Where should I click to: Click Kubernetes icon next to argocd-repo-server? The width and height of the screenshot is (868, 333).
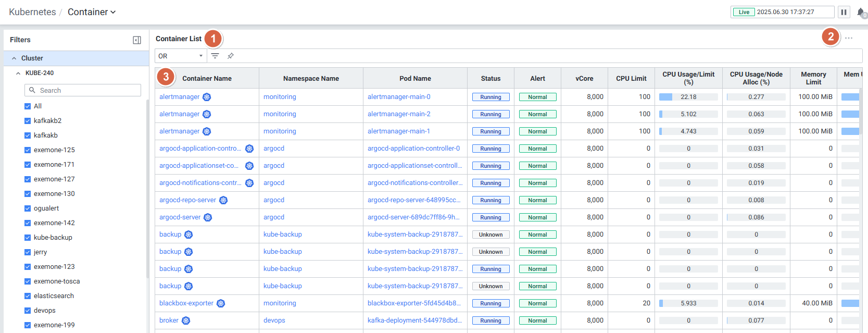click(x=223, y=200)
